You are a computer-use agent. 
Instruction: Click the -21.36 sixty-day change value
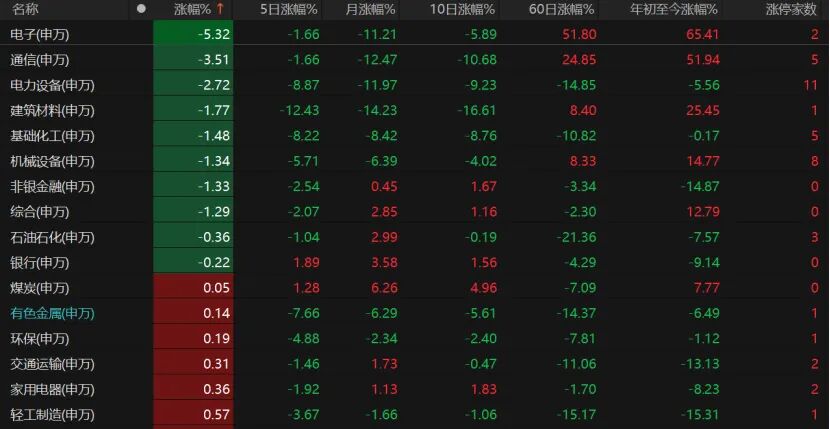point(576,237)
